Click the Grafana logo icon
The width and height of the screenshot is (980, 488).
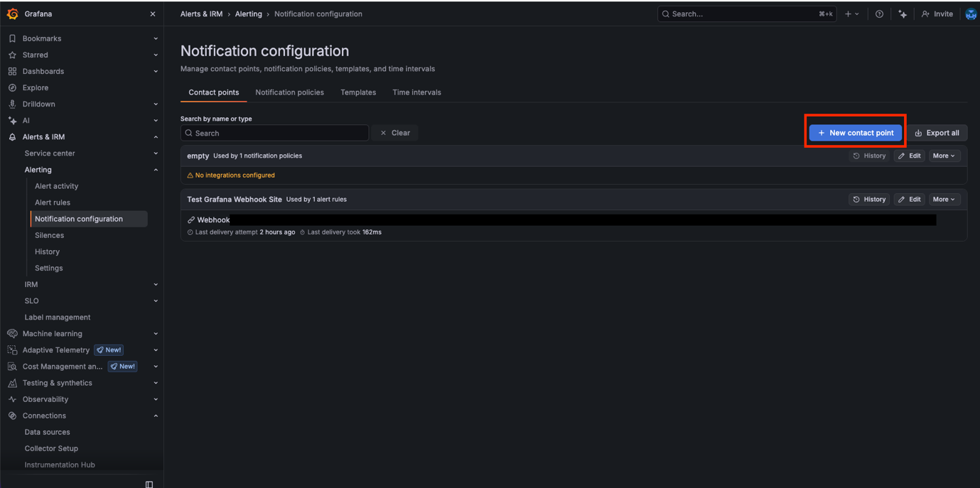(12, 13)
